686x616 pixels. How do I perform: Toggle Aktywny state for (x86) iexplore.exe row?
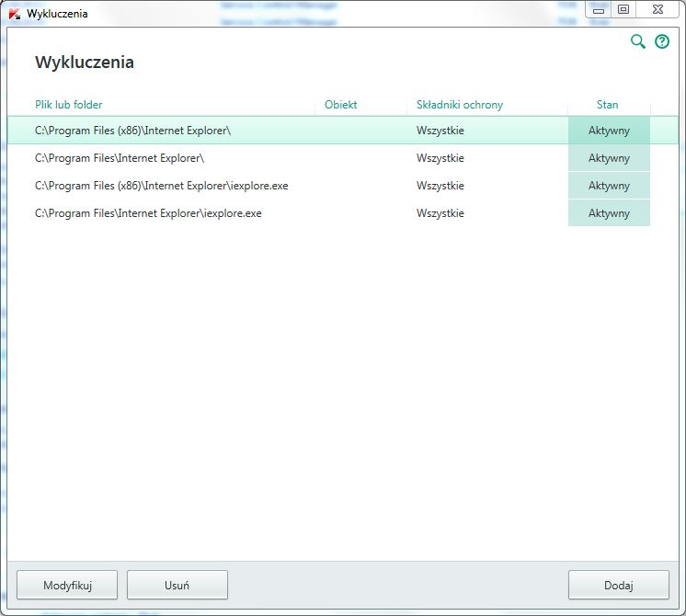click(609, 186)
